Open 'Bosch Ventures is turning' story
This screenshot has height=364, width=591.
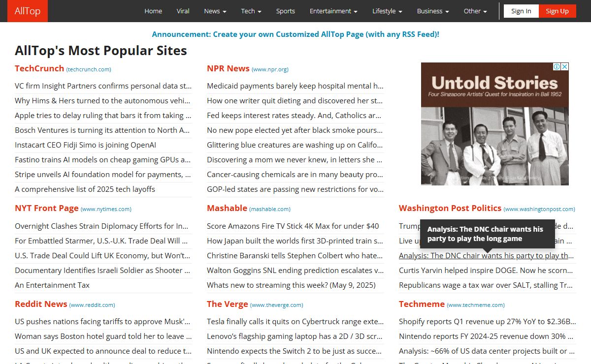103,130
